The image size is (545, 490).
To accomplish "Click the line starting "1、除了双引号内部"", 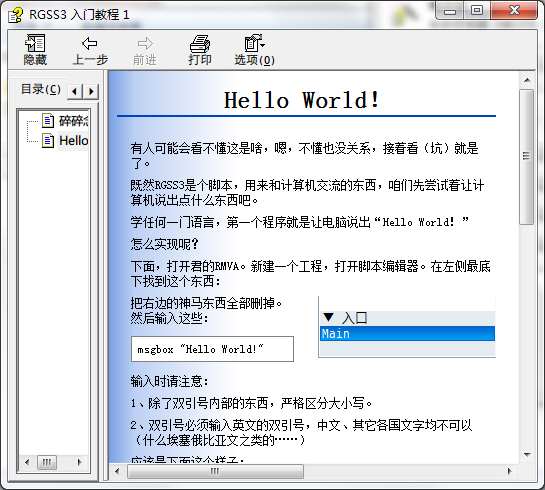I will click(252, 403).
